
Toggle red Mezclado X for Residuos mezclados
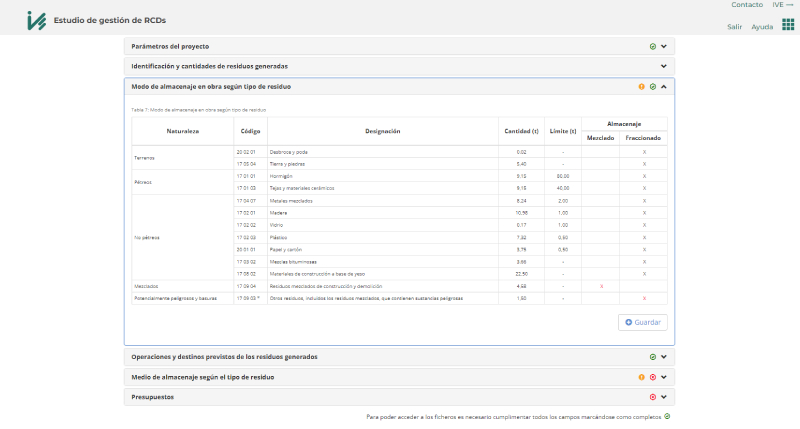(x=601, y=286)
